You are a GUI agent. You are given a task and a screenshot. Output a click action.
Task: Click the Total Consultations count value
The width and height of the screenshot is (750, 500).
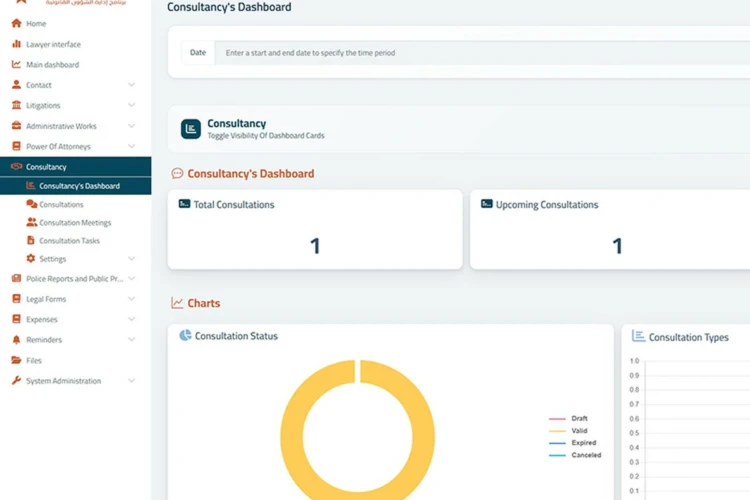tap(315, 245)
